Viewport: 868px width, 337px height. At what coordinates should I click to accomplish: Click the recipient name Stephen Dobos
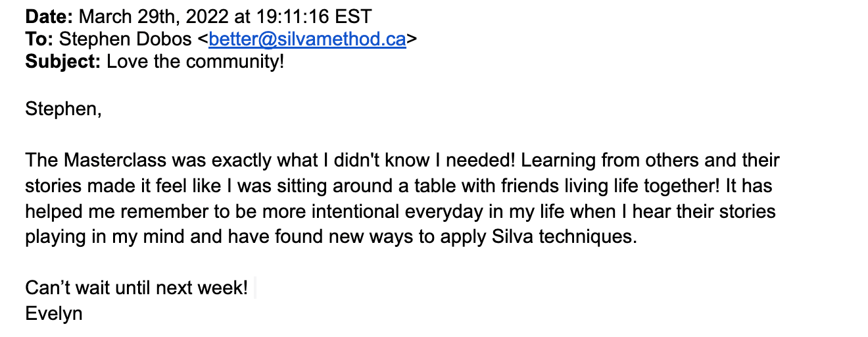coord(126,39)
